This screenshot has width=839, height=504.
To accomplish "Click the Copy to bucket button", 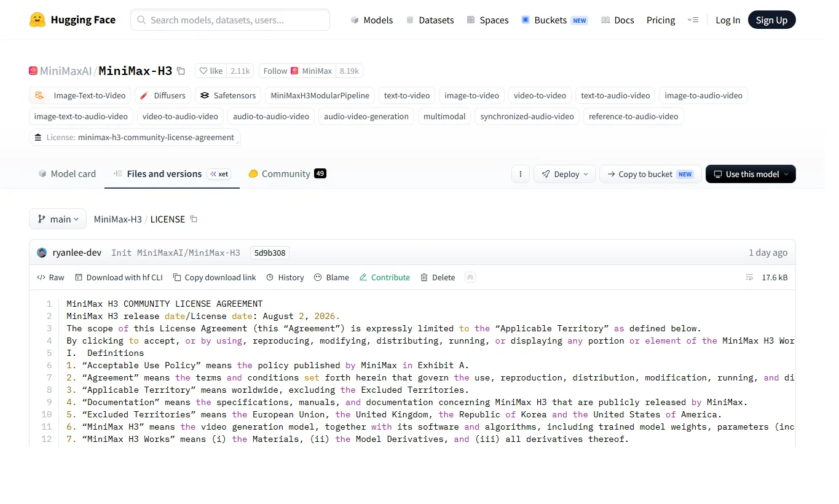I will coord(650,174).
